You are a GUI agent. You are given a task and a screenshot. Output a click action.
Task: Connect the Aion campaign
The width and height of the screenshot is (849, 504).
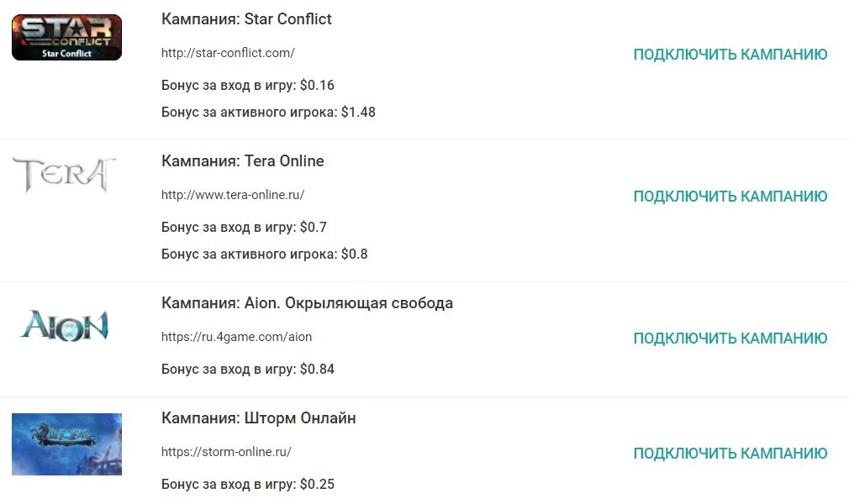coord(730,339)
